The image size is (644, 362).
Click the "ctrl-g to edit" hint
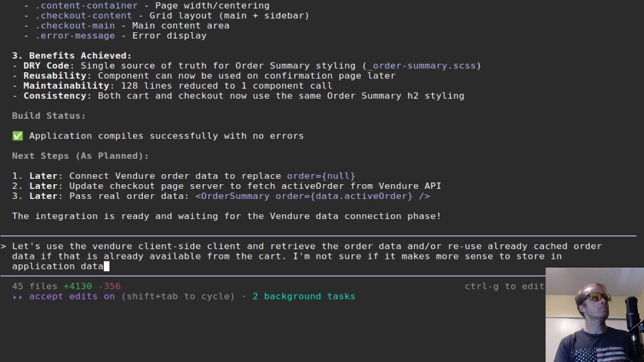[x=504, y=286]
